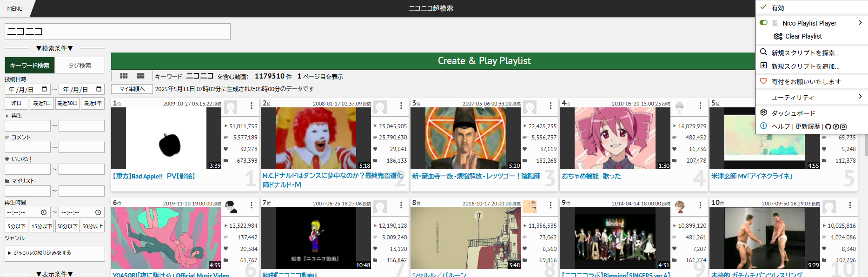The width and height of the screenshot is (868, 277).
Task: Toggle the 有効 enabled checkmark item
Action: tap(812, 8)
